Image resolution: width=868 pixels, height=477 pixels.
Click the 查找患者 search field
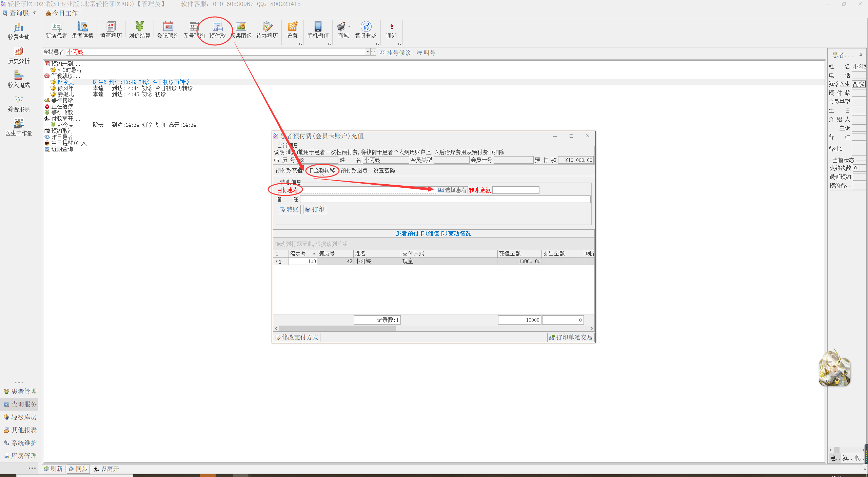(x=215, y=52)
